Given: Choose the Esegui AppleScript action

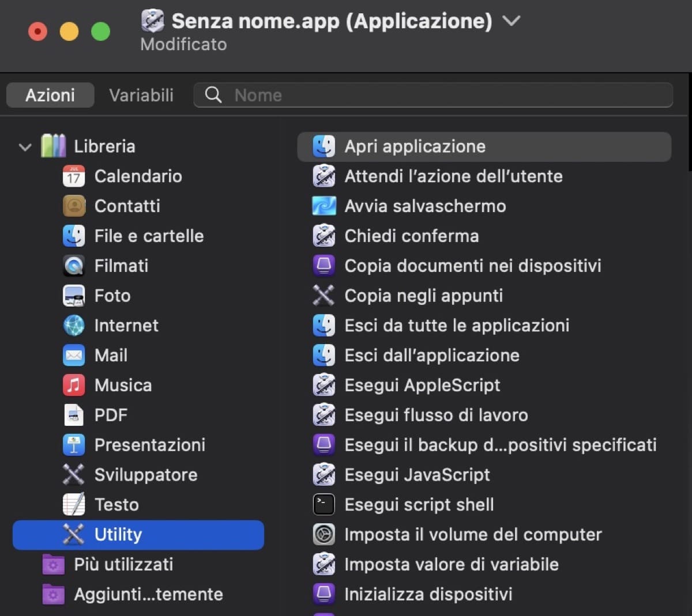Looking at the screenshot, I should (x=422, y=385).
